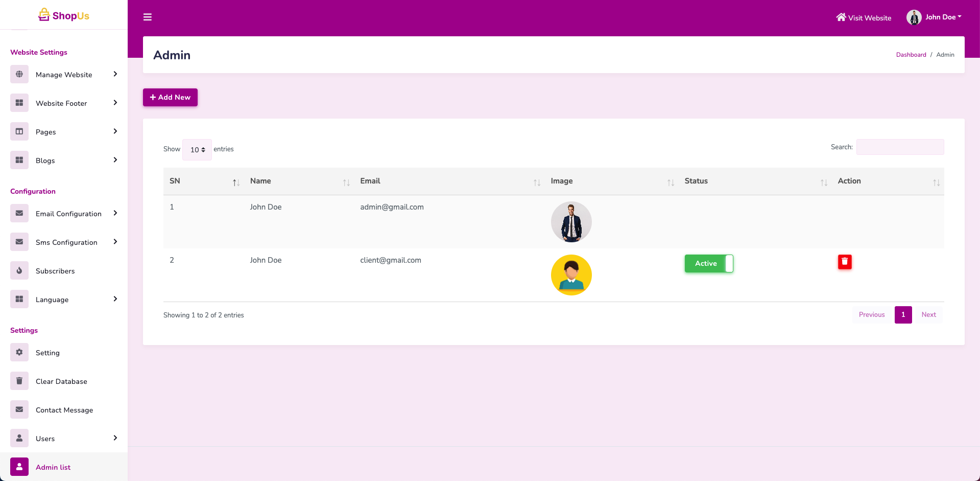Click the Subscribers flame icon in sidebar
Image resolution: width=980 pixels, height=481 pixels.
19,270
